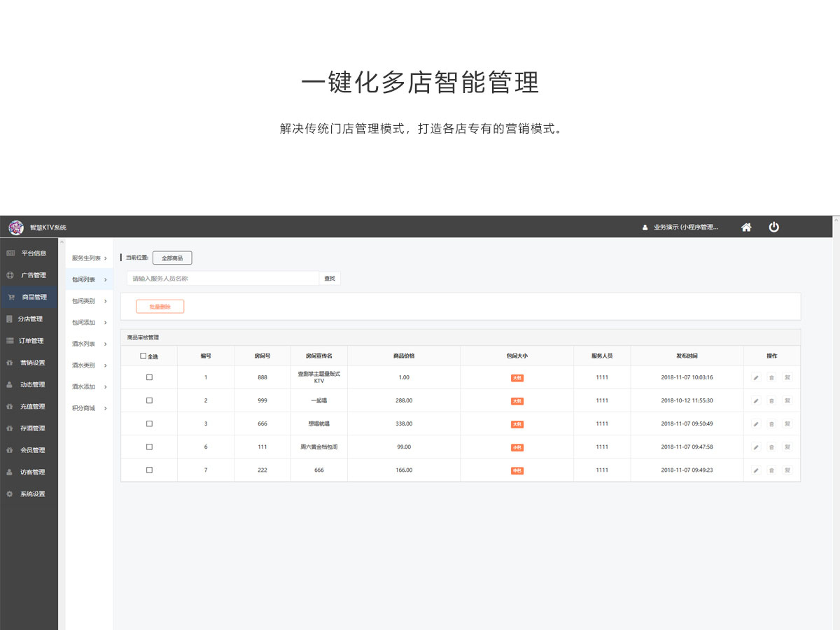Click the 复 copy icon for room 888
This screenshot has height=630, width=840.
(x=787, y=377)
